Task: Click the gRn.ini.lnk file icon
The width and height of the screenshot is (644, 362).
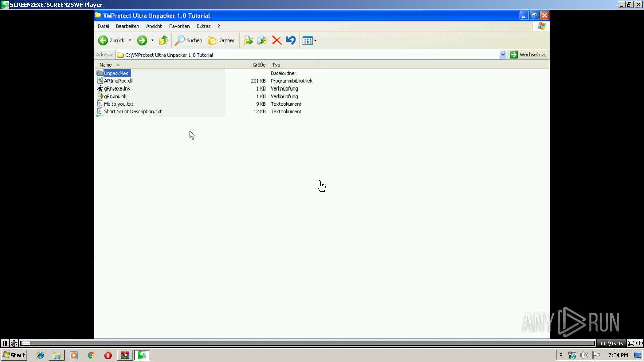Action: pos(100,96)
